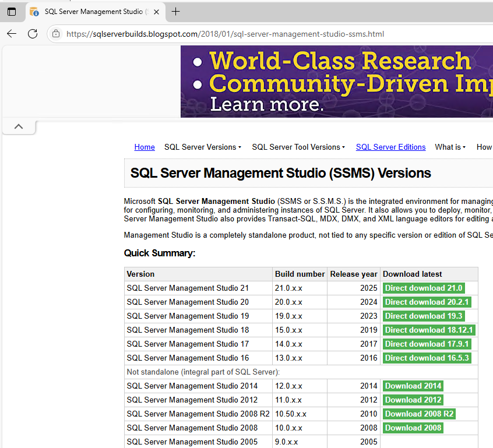Click the Build number column header
The width and height of the screenshot is (493, 448).
300,274
